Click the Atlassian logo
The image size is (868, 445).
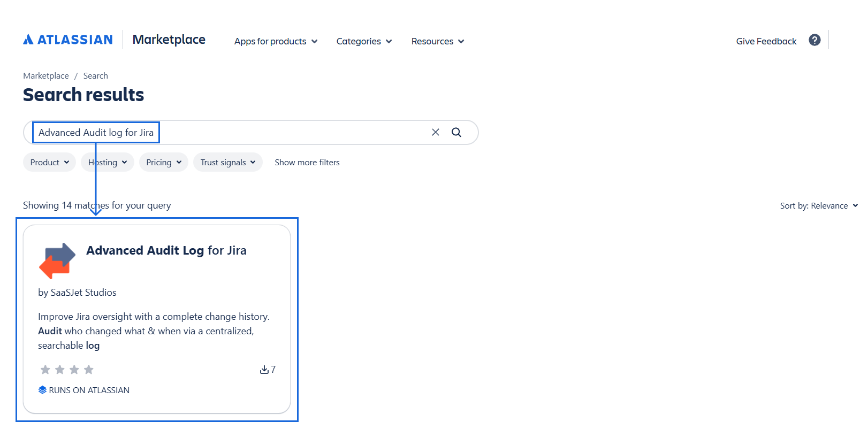point(68,40)
